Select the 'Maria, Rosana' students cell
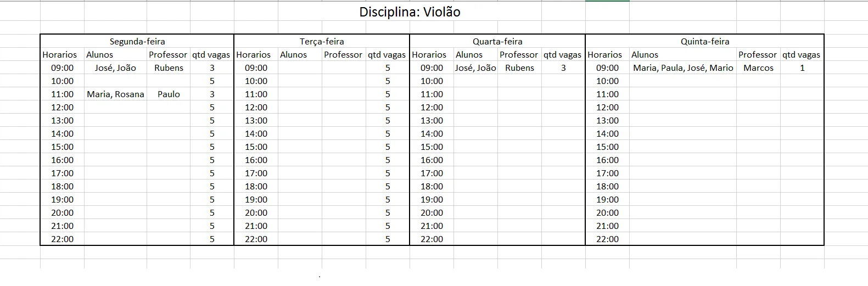The image size is (868, 286). [115, 94]
